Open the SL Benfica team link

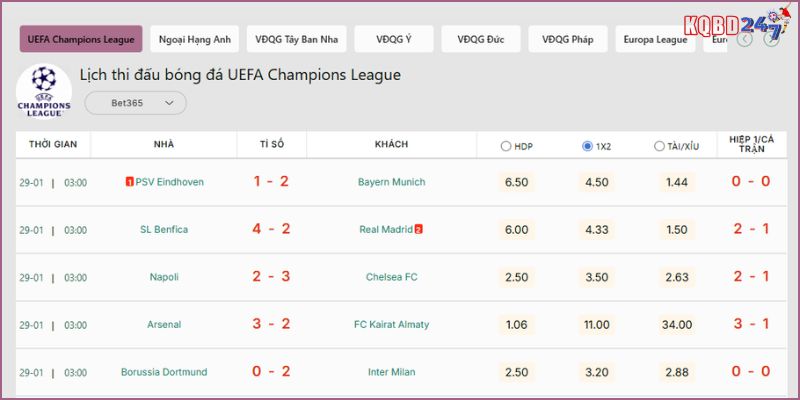click(x=164, y=229)
